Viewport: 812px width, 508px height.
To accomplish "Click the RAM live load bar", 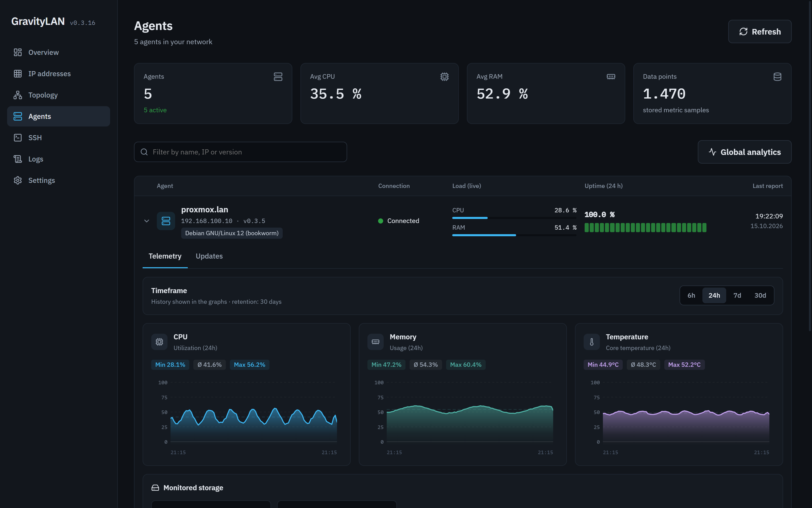I will tap(514, 235).
